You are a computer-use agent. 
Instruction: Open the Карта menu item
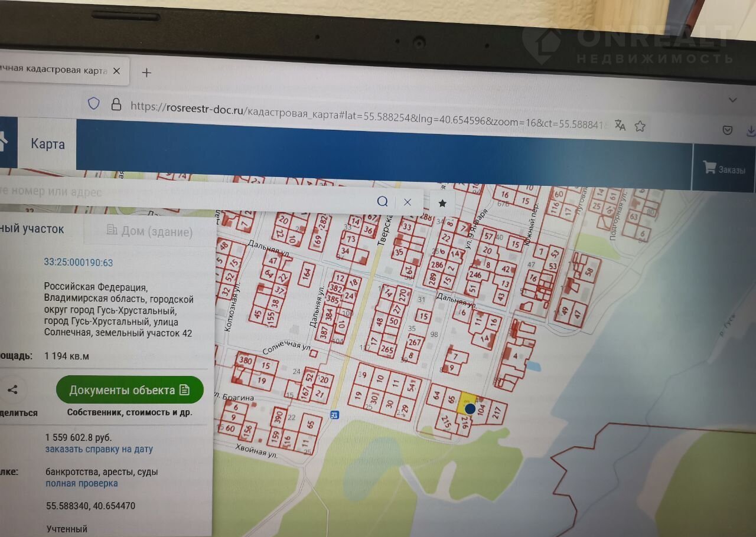click(x=47, y=145)
